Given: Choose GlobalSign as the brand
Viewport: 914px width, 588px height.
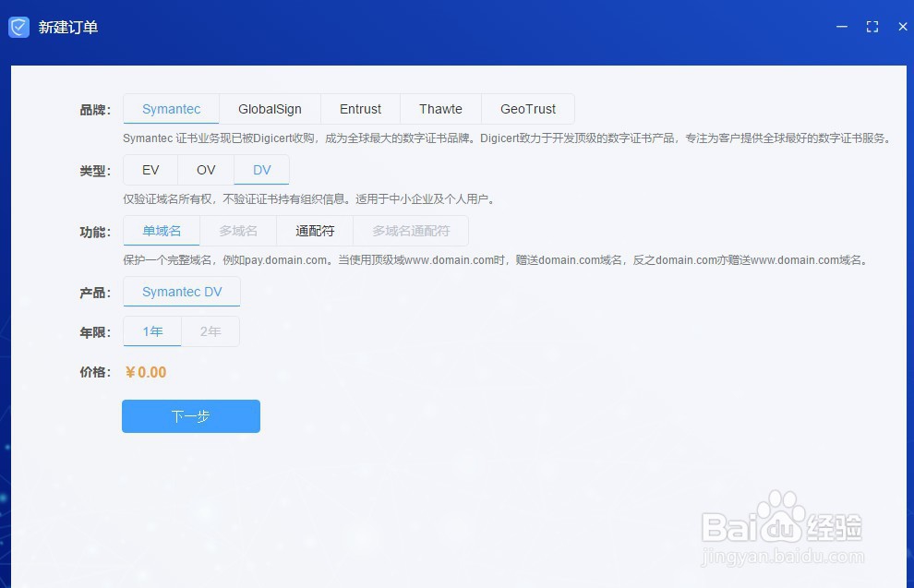Looking at the screenshot, I should click(x=270, y=109).
